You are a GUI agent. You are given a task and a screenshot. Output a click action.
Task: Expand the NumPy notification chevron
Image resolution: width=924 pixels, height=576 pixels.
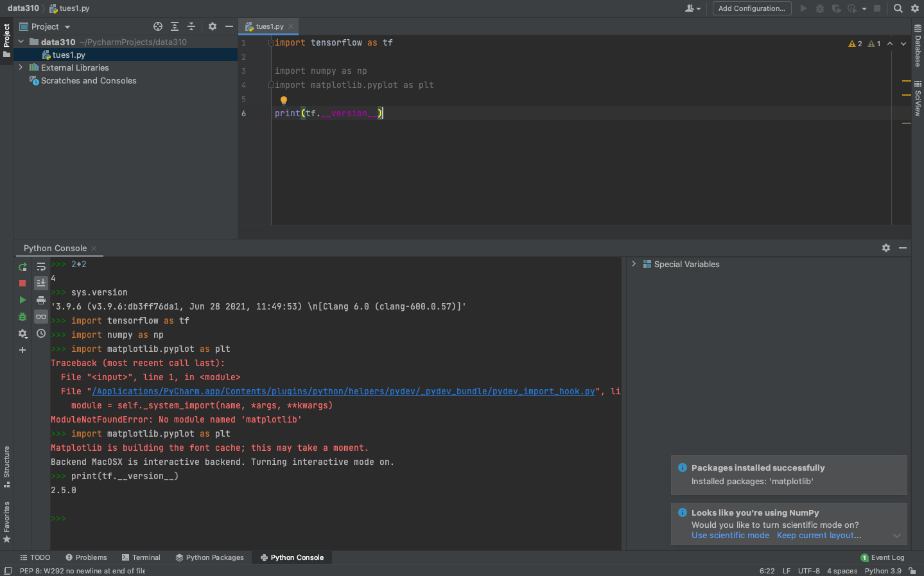pos(897,536)
